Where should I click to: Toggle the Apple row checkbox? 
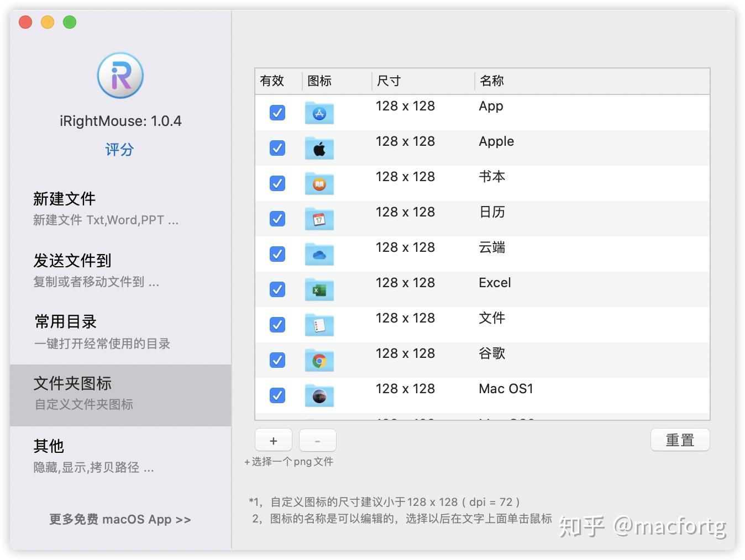tap(277, 148)
